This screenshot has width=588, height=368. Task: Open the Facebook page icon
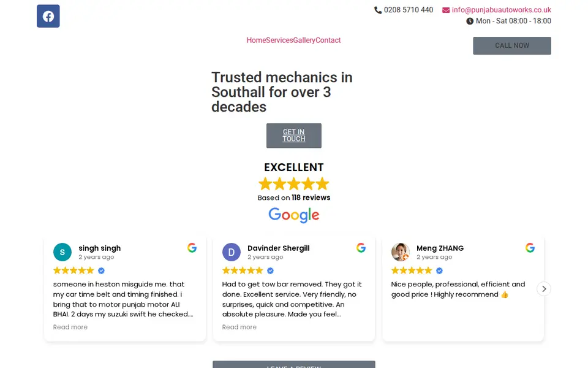(x=48, y=16)
